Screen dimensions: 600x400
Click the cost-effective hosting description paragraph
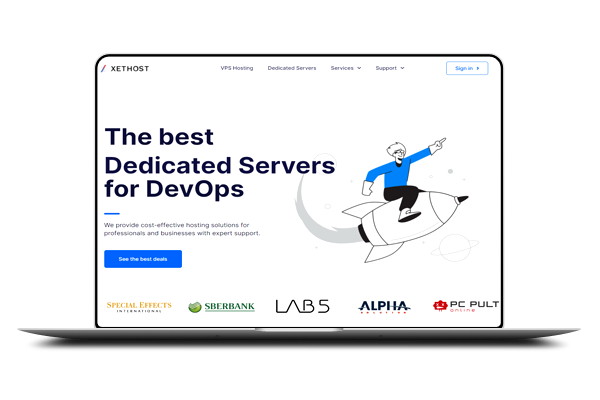tap(182, 229)
